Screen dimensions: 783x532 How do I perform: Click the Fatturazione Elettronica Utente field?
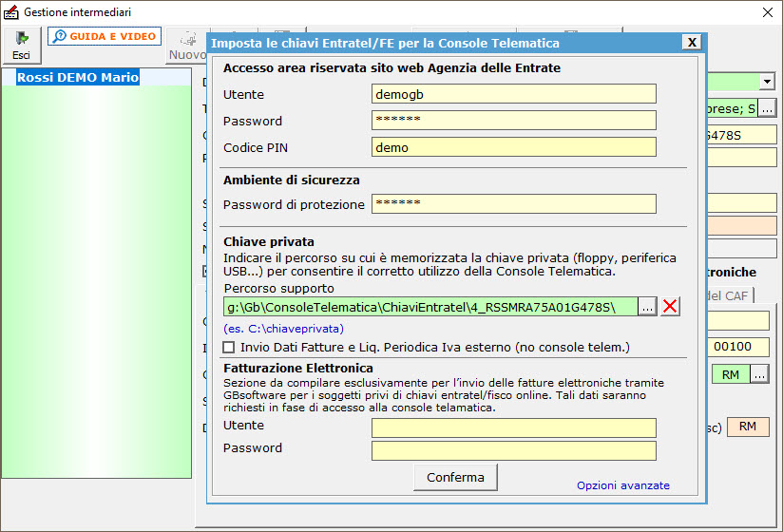point(513,428)
